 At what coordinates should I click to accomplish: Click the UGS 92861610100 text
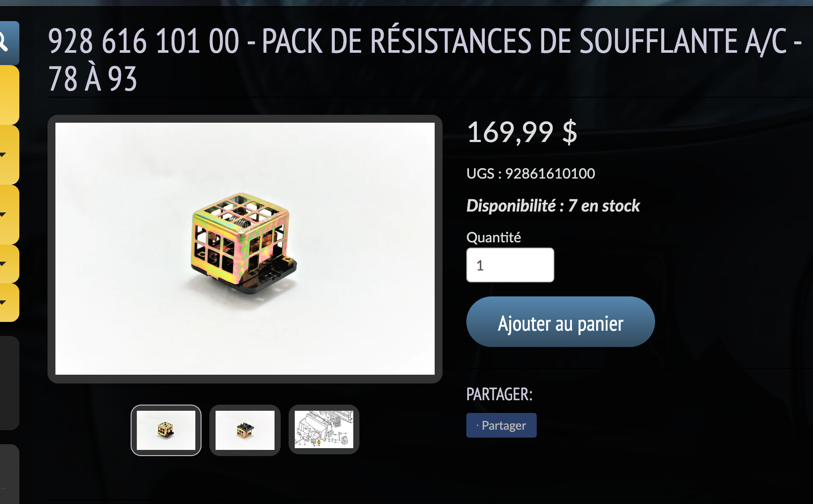coord(531,173)
